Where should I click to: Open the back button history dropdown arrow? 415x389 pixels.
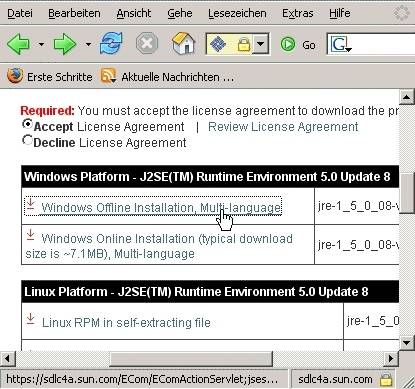coord(41,44)
